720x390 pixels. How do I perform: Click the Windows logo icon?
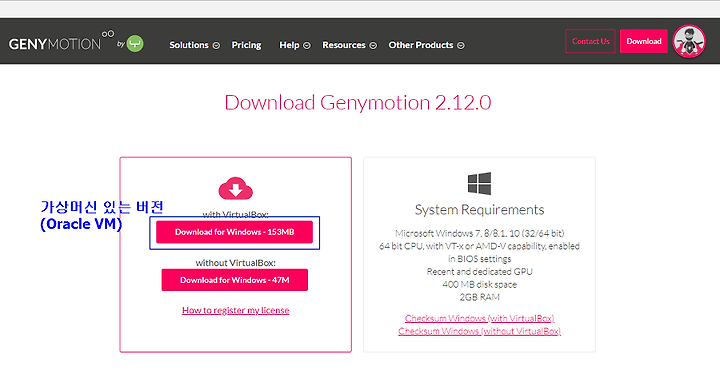pyautogui.click(x=479, y=183)
